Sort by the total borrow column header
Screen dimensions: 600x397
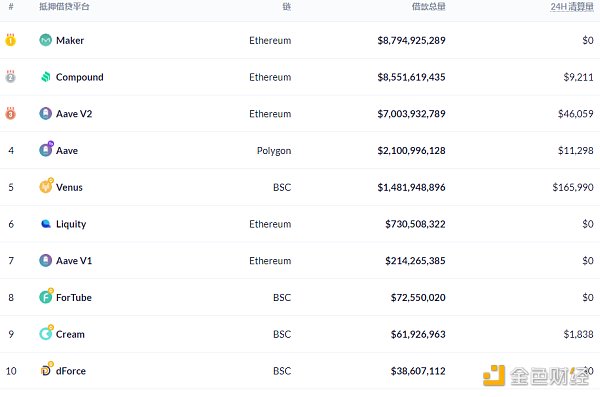pyautogui.click(x=428, y=7)
